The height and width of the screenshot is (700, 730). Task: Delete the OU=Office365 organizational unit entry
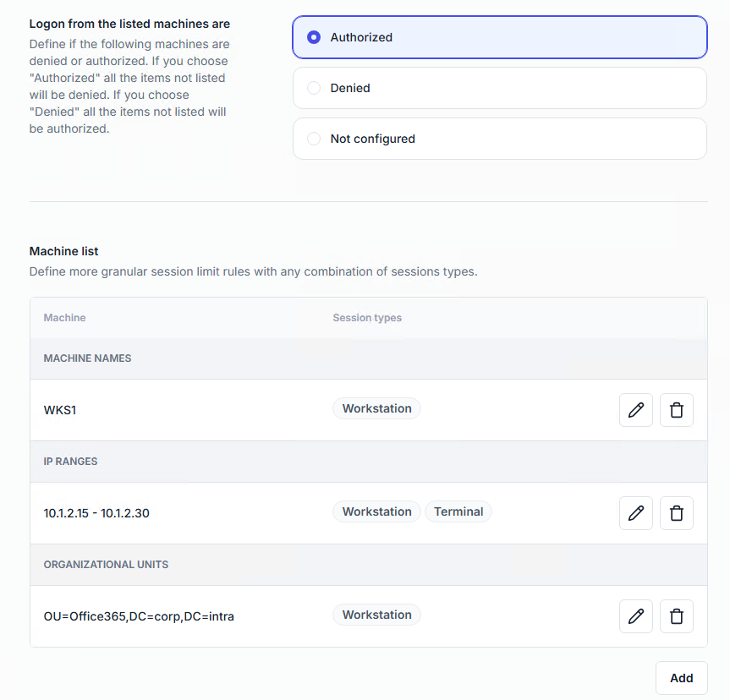[x=676, y=616]
